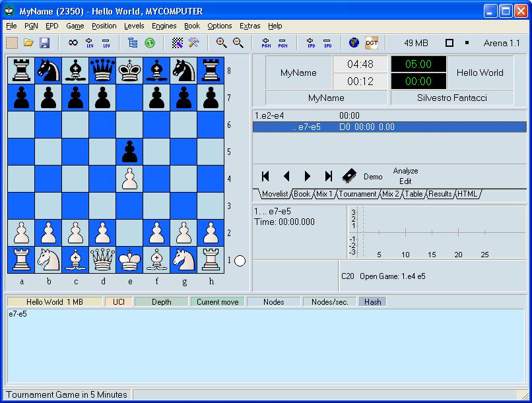Open the Engines menu

click(164, 26)
